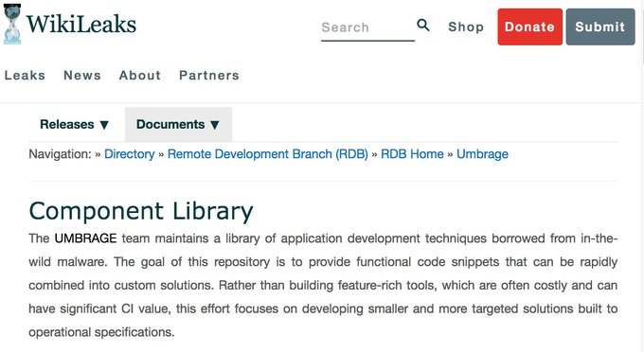Open the Shop link
Screen dimensions: 644x352
(x=466, y=26)
